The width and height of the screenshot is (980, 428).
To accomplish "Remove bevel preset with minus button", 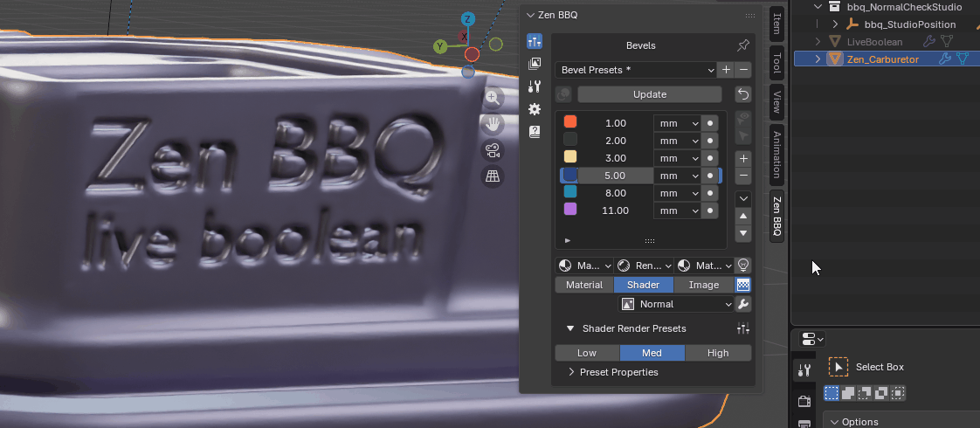I will point(743,70).
